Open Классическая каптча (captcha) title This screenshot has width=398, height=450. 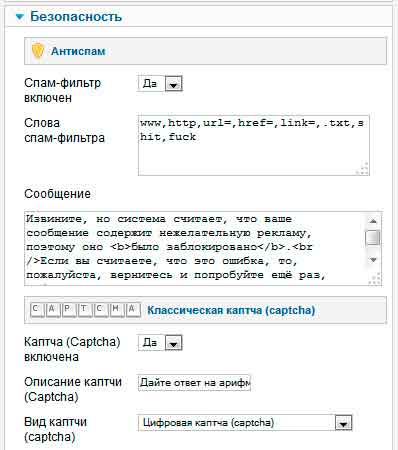coord(231,310)
